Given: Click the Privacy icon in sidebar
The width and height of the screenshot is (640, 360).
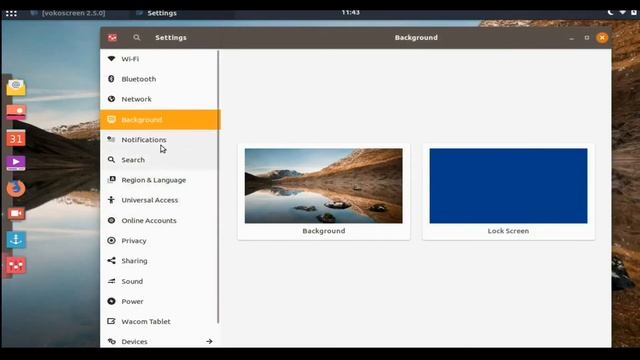Looking at the screenshot, I should tap(111, 240).
